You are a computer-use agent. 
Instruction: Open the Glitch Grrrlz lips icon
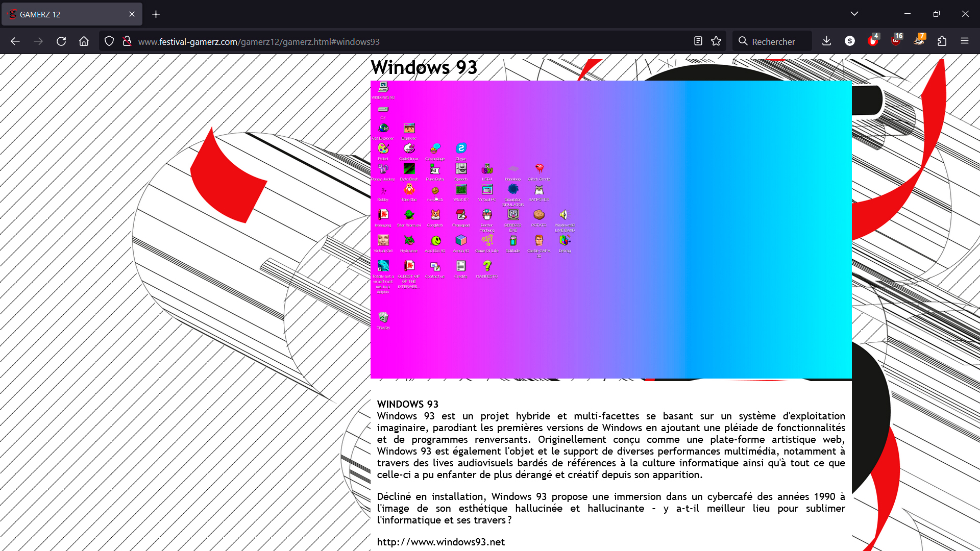click(x=539, y=169)
